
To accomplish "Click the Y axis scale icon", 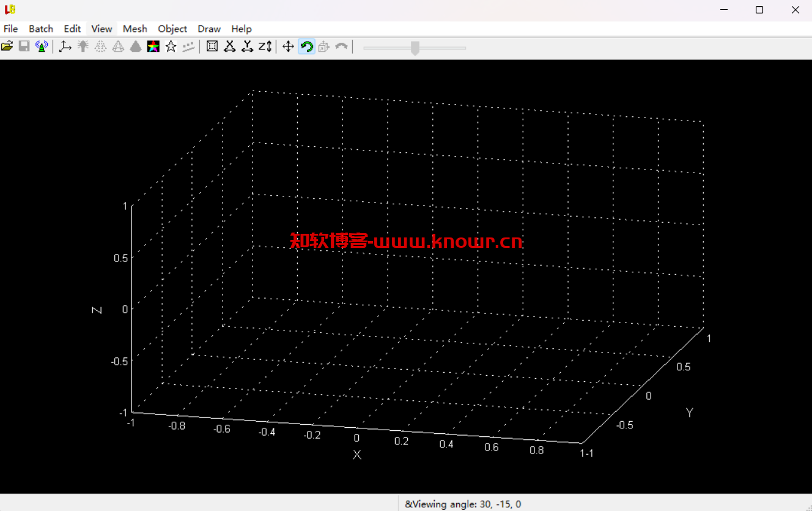I will 247,47.
